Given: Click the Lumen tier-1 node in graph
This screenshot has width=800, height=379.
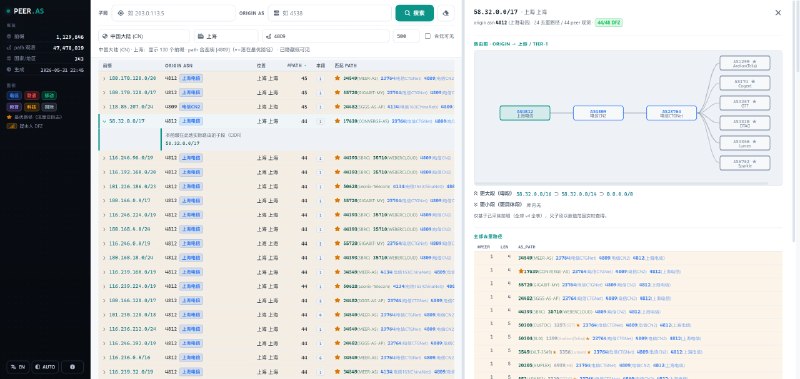Looking at the screenshot, I should point(745,143).
